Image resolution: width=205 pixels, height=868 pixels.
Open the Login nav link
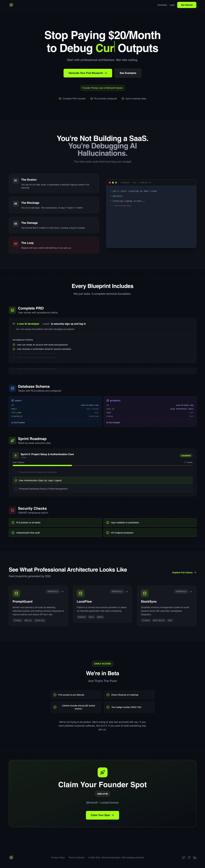172,5
